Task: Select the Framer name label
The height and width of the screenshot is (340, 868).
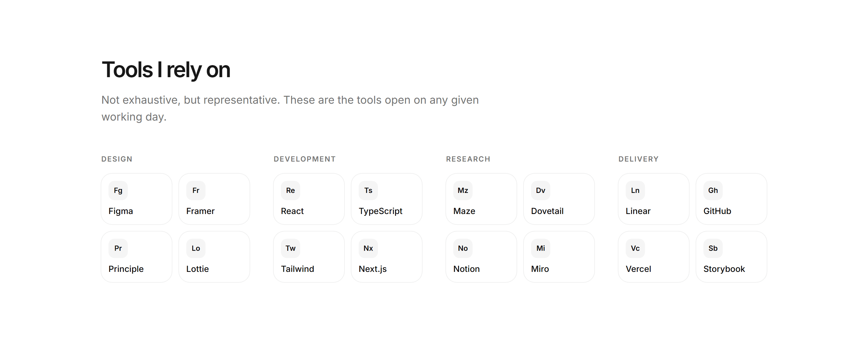Action: click(x=200, y=211)
